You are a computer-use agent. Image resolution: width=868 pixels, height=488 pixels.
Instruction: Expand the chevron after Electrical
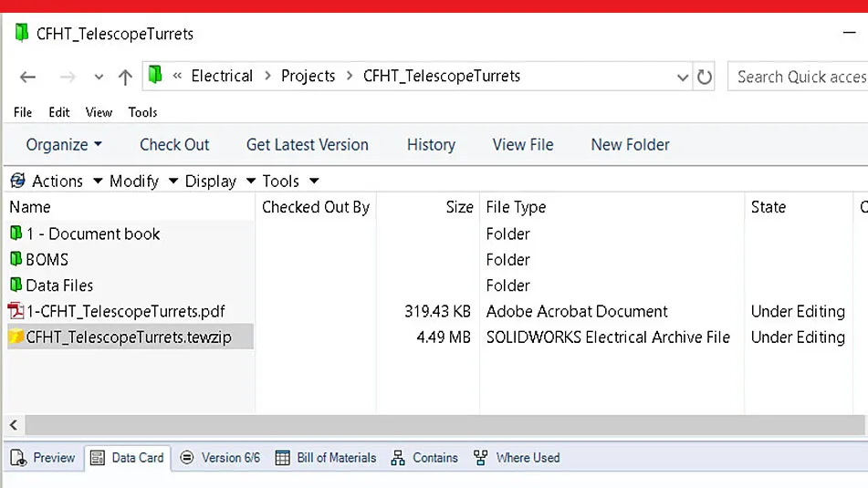(268, 76)
